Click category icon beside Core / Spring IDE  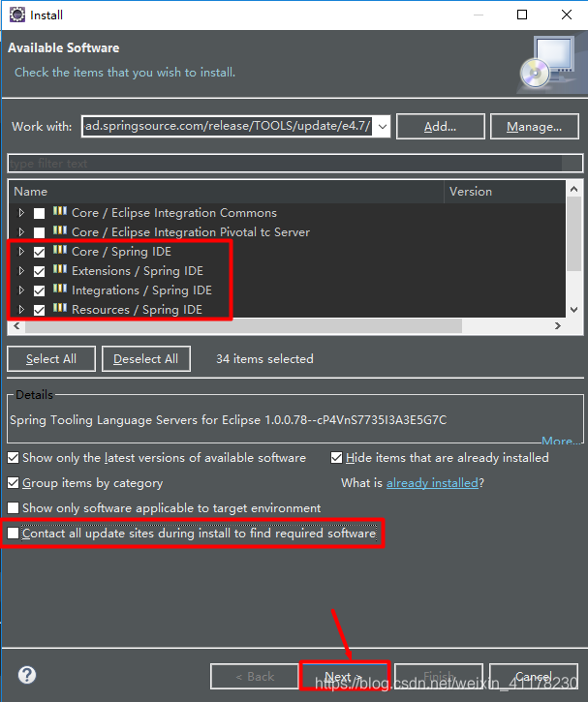pyautogui.click(x=59, y=250)
